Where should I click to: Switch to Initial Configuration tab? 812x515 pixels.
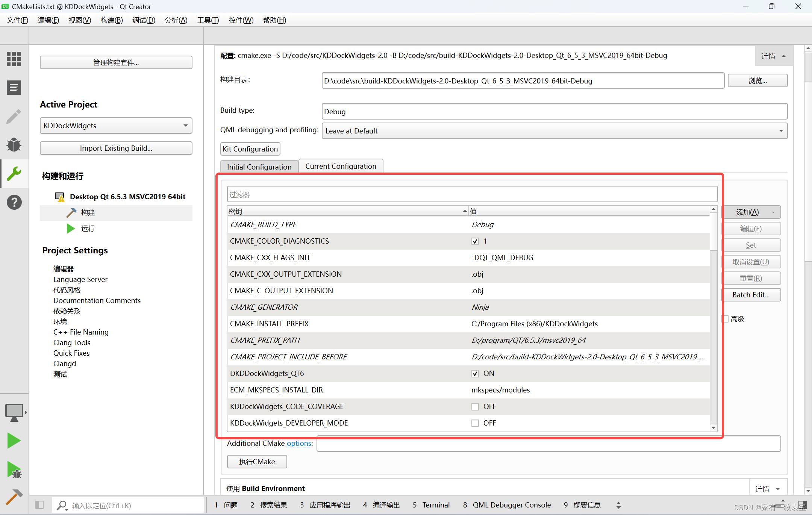pyautogui.click(x=259, y=166)
